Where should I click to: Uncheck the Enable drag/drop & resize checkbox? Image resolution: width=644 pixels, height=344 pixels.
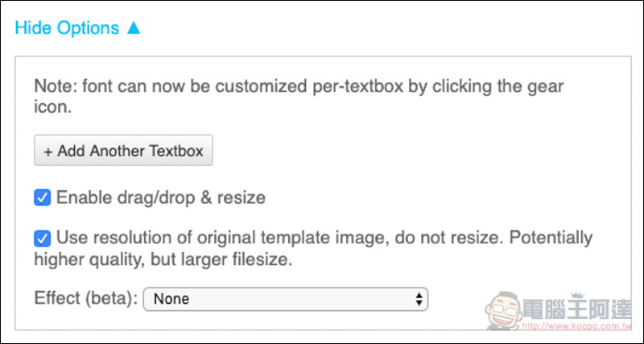click(x=43, y=197)
